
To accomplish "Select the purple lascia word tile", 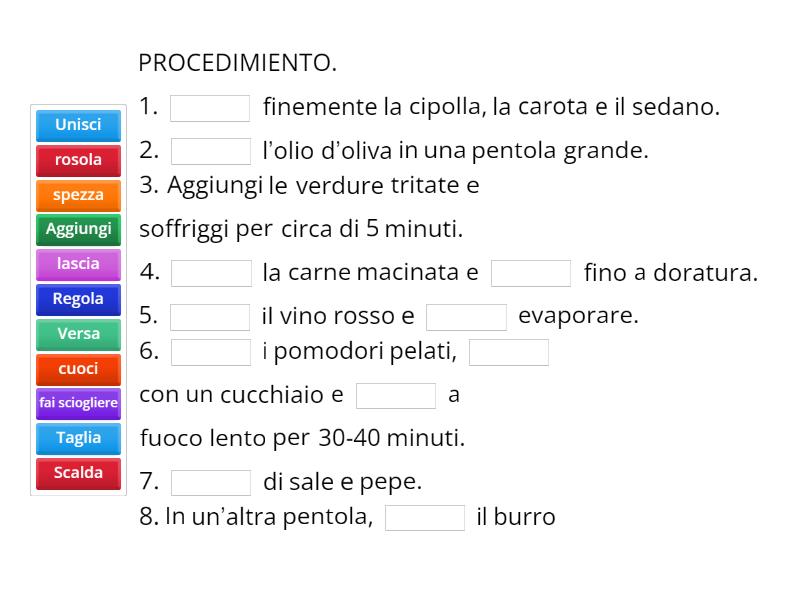I will coord(78,264).
